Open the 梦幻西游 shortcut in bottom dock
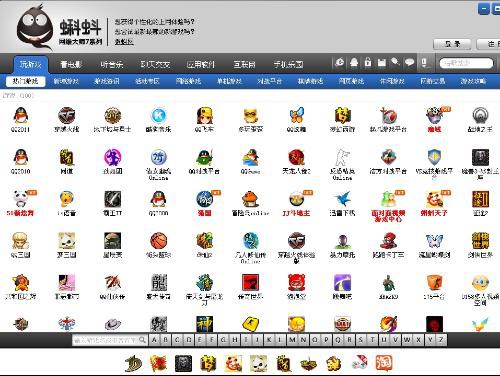The width and height of the screenshot is (500, 376). 208,363
